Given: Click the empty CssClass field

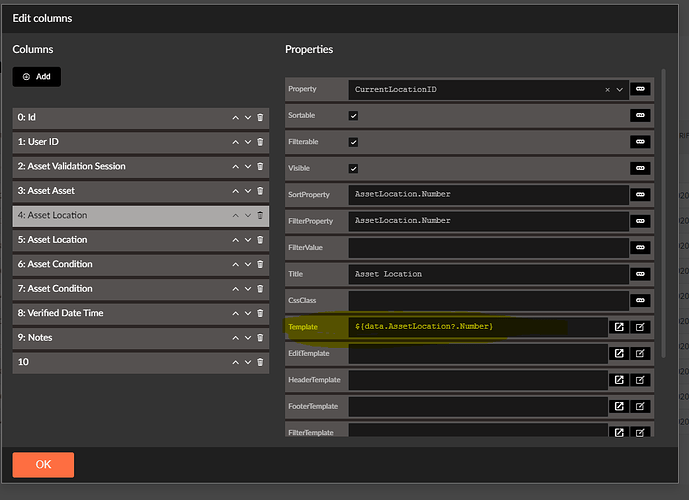Looking at the screenshot, I should click(489, 301).
